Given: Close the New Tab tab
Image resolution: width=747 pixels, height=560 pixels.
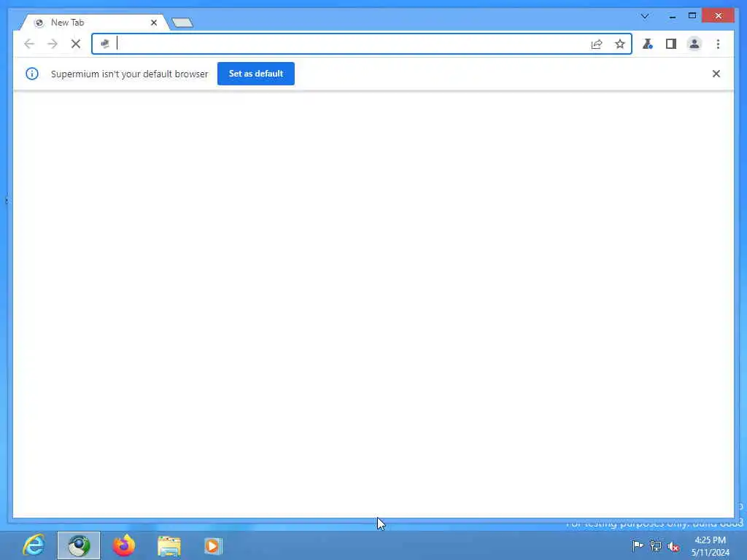Looking at the screenshot, I should click(154, 23).
